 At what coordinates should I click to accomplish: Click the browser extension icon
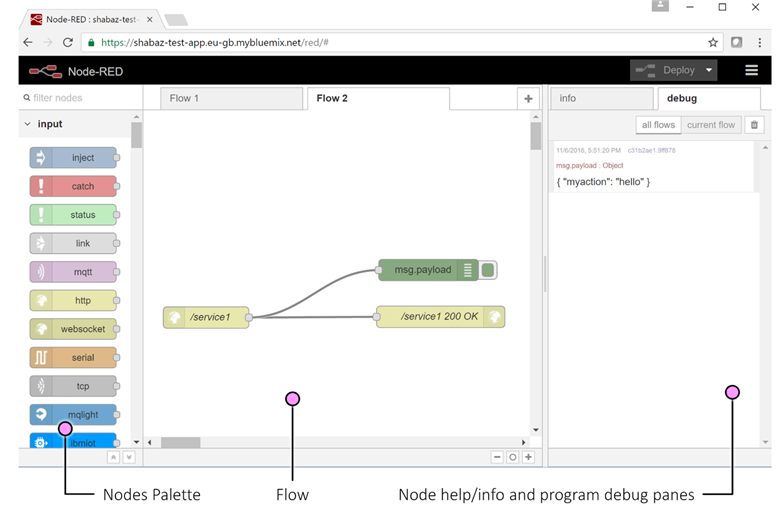click(x=736, y=42)
